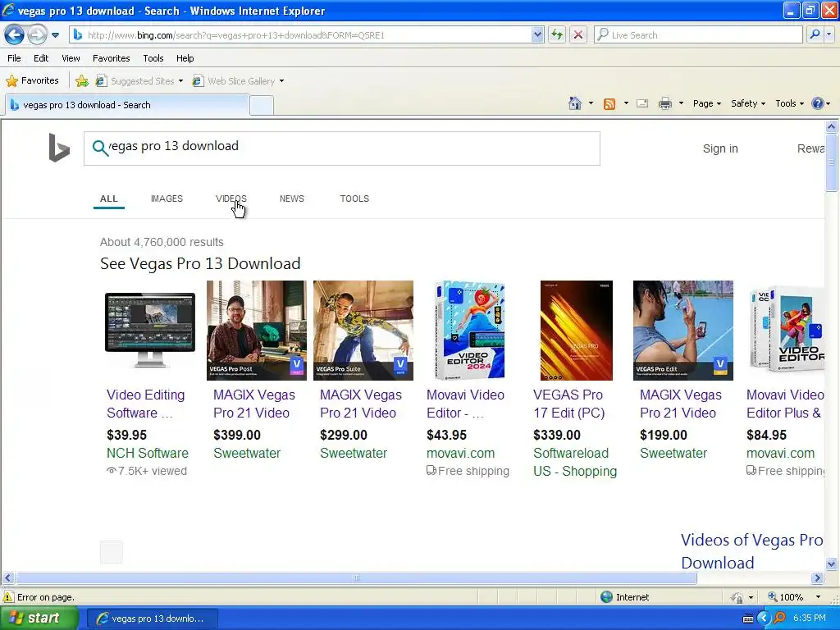Screen dimensions: 840x630
Task: Click the taskbar clock showing 6:35 PM
Action: click(x=809, y=619)
